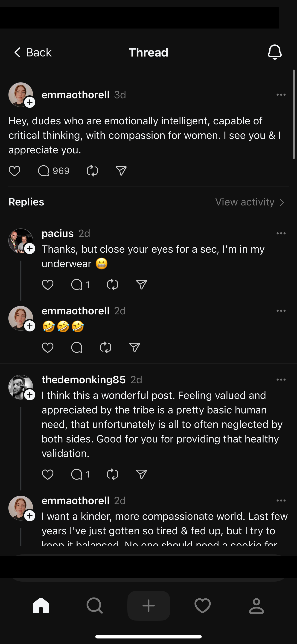Open more options on thedemonking85's reply
The width and height of the screenshot is (297, 644).
(281, 380)
